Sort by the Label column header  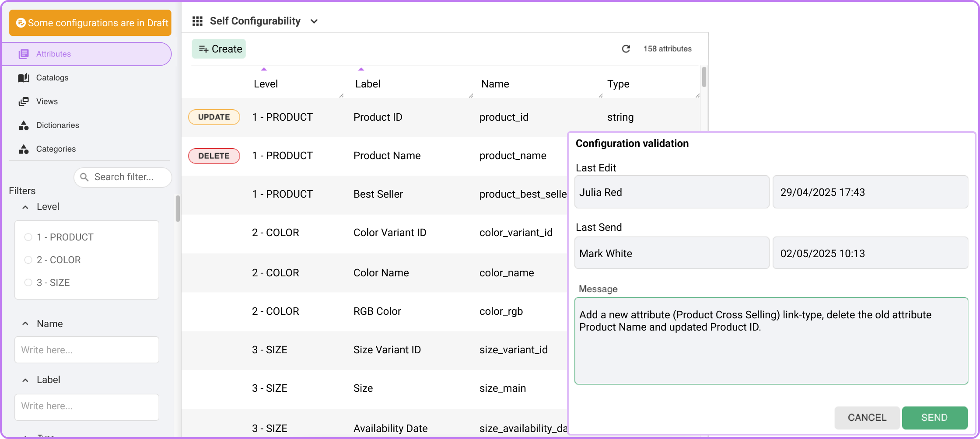[x=367, y=84]
